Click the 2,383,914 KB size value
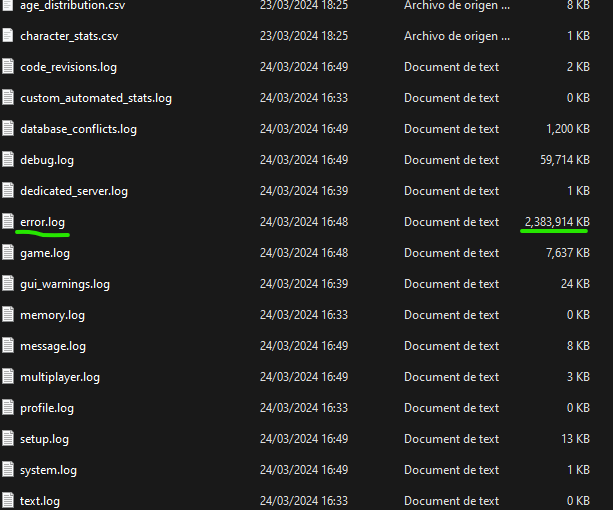 557,222
